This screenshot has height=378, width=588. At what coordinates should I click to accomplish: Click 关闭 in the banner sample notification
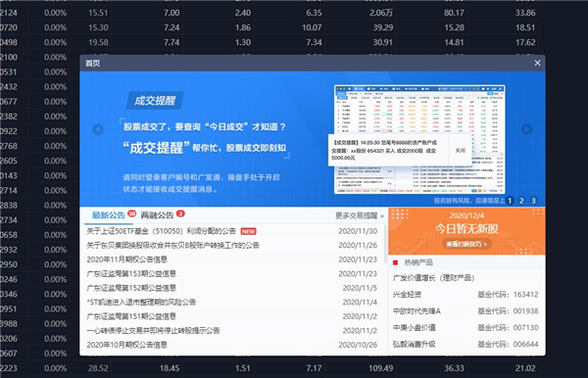coord(461,150)
